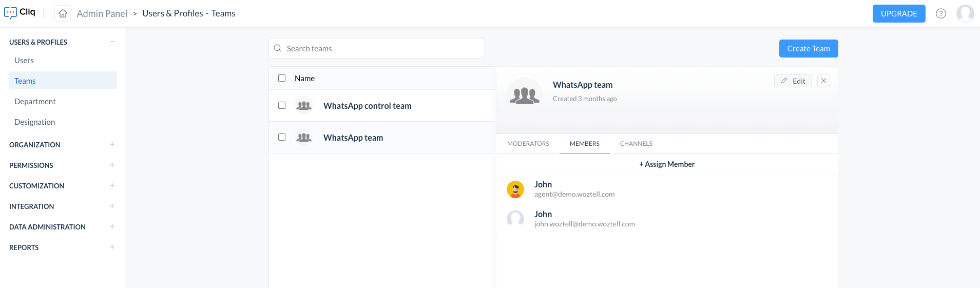This screenshot has width=980, height=288.
Task: Switch to the Moderators tab
Action: [x=528, y=144]
